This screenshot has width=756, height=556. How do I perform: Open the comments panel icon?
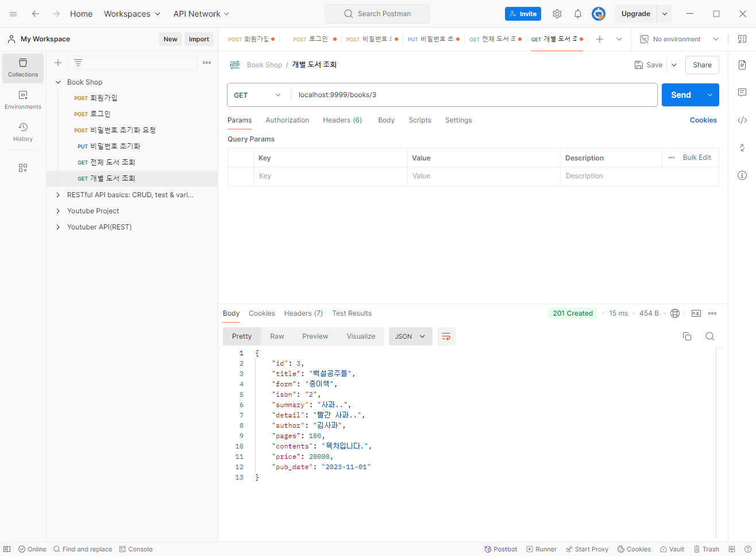click(742, 93)
